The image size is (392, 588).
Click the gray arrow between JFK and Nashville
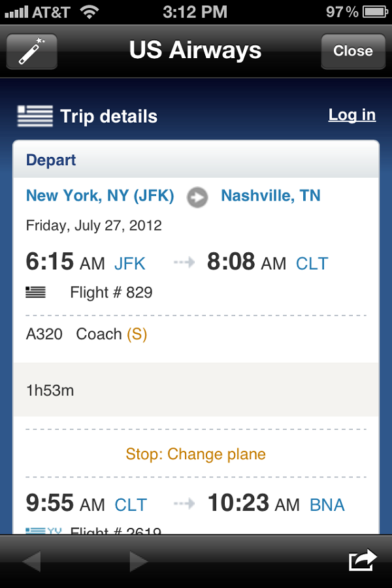(197, 197)
